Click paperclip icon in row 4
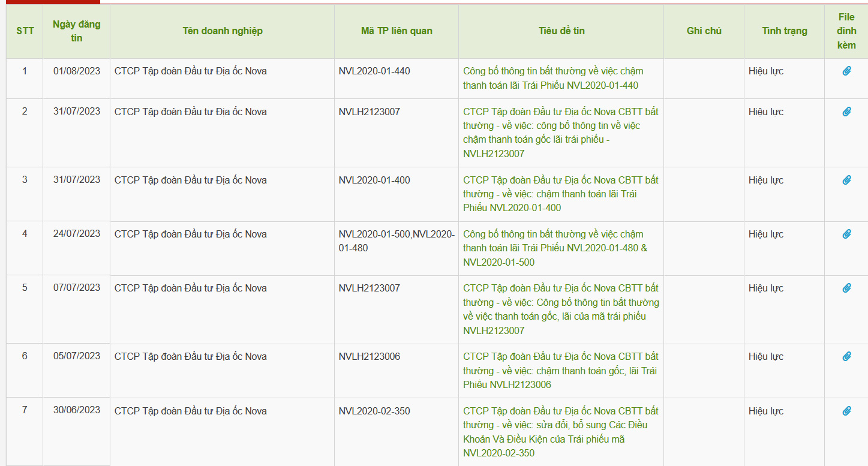 [x=846, y=234]
